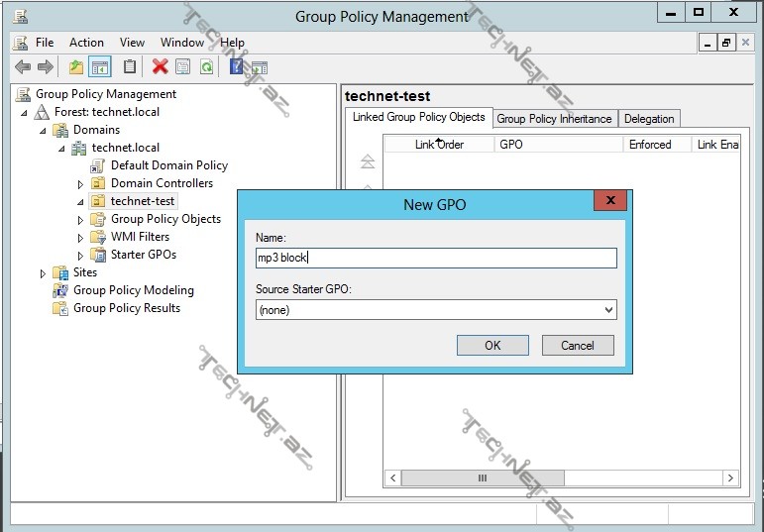Switch to the Delegation tab
764x532 pixels.
point(649,119)
